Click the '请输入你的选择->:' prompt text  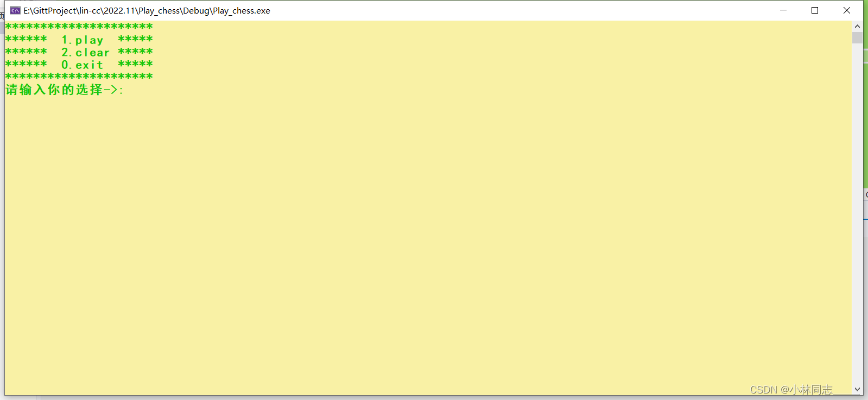(x=65, y=90)
